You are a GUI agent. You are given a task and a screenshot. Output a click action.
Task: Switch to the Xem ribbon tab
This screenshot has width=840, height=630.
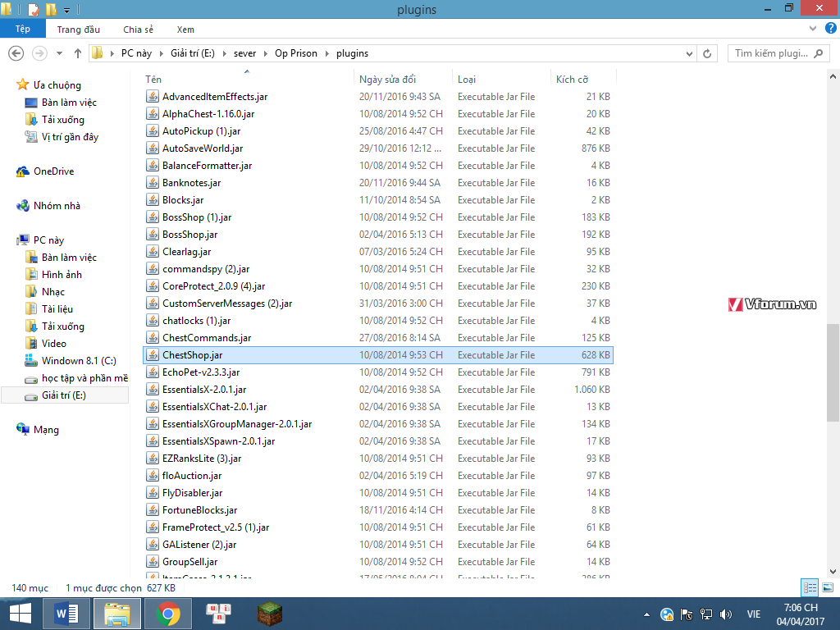click(185, 30)
